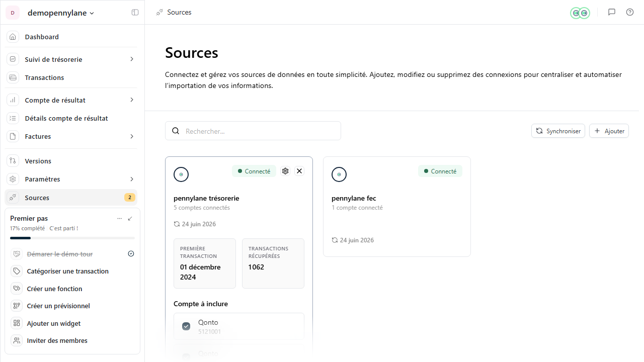Click Connecté status on pennylane trésorerie card
644x362 pixels.
point(254,171)
